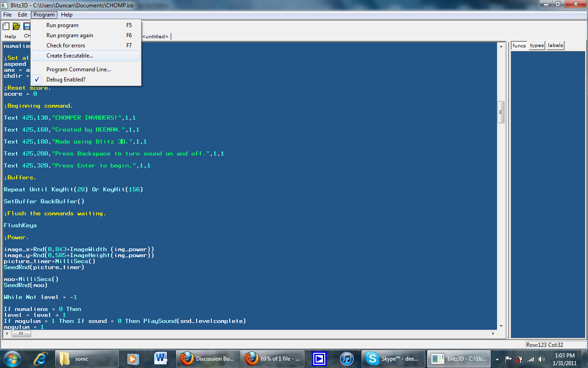Viewport: 588px width, 368px height.
Task: Switch to the Help document tab
Action: coord(10,36)
